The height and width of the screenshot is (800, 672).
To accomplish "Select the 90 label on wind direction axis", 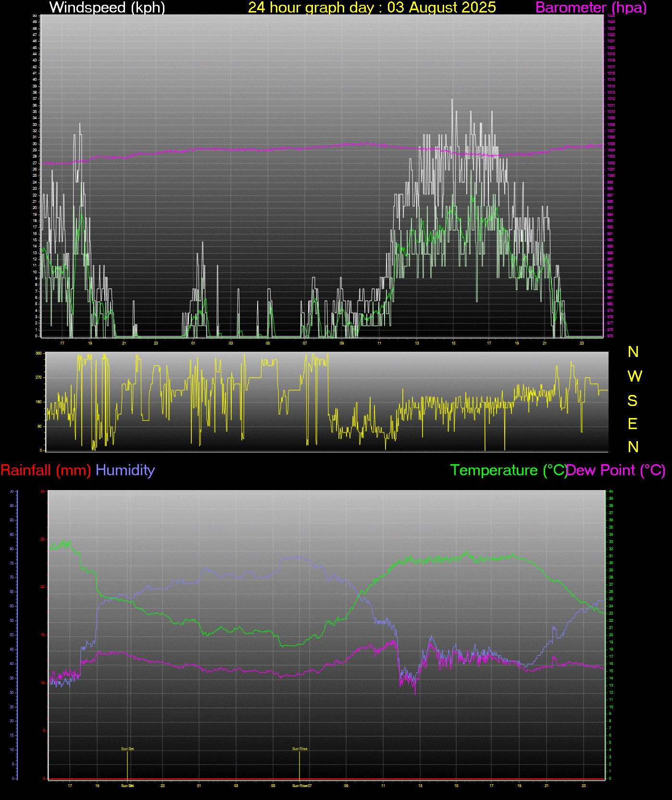I will click(x=38, y=426).
